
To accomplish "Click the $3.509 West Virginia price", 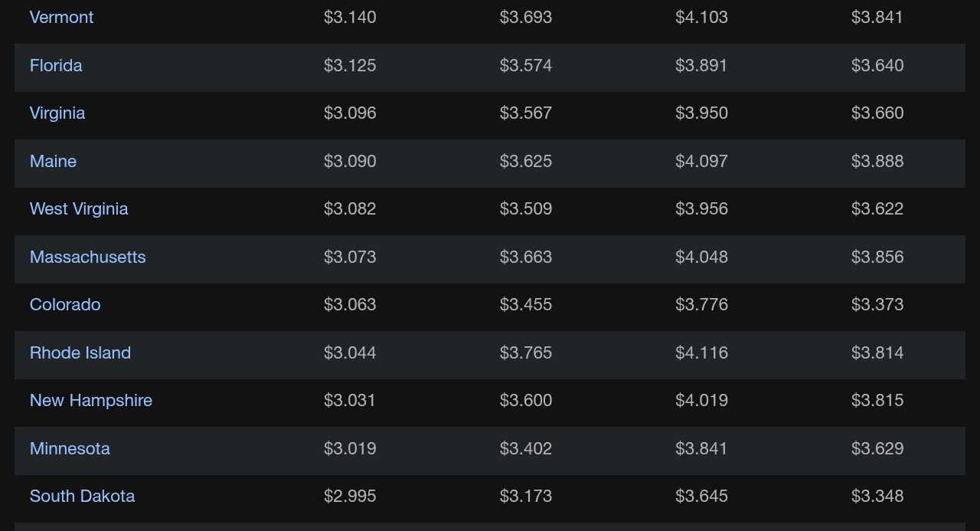I will [x=526, y=209].
